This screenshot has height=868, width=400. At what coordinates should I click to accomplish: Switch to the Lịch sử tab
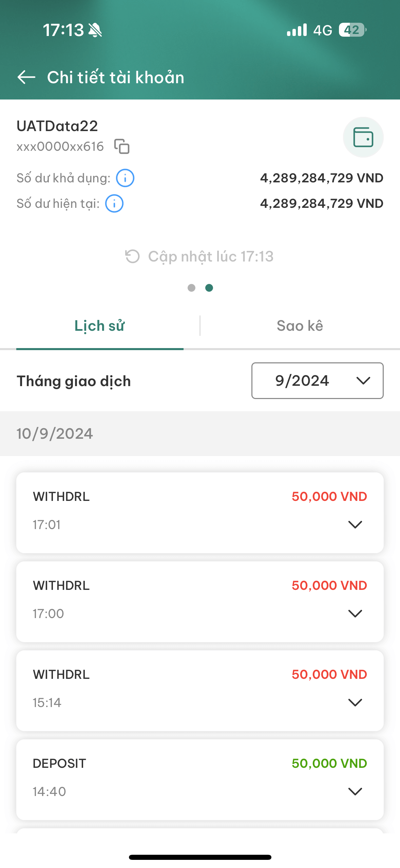coord(100,326)
